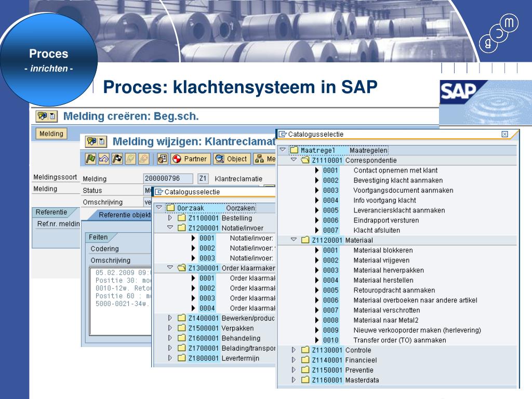Collapse the Z1110001 Correspondentie node
Screen dimensions: 532x399
tap(294, 159)
